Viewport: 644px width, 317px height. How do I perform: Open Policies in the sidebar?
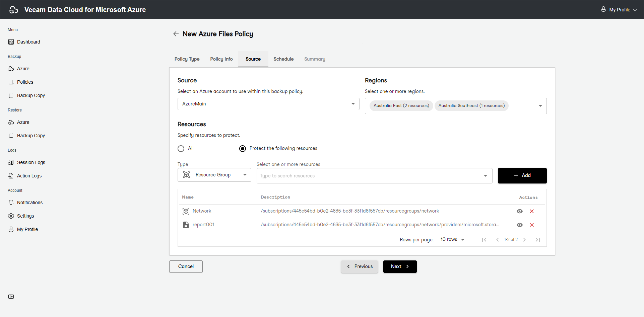[21, 82]
